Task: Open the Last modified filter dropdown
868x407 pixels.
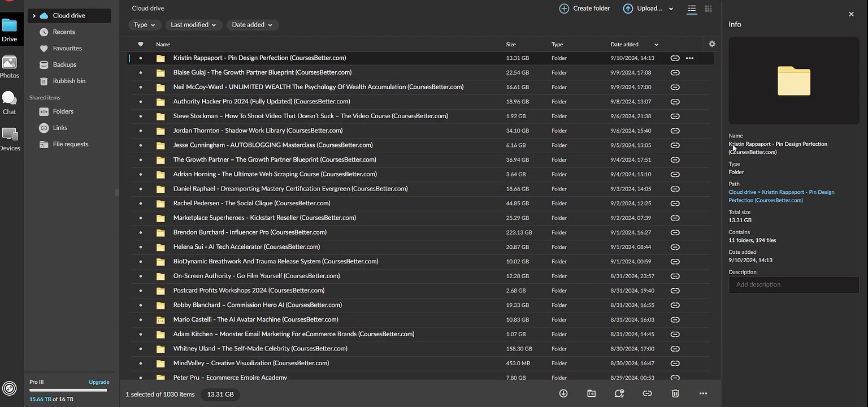Action: [193, 25]
